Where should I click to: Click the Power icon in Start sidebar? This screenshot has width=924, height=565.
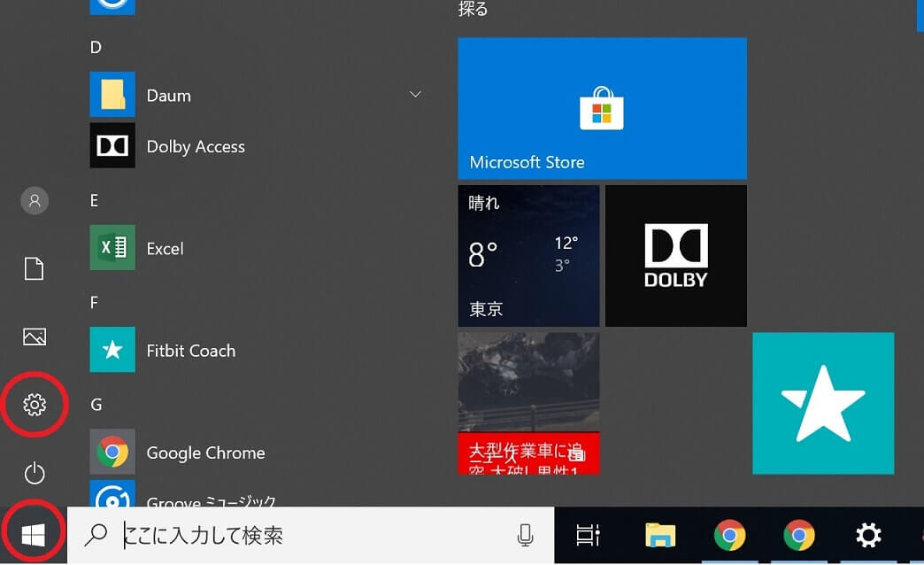[35, 473]
